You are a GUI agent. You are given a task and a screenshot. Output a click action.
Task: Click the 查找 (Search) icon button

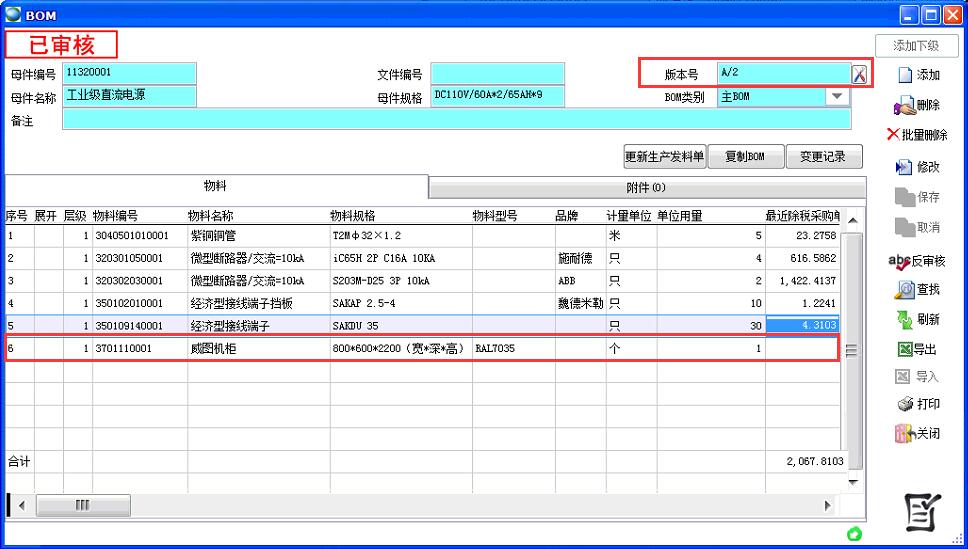click(904, 290)
